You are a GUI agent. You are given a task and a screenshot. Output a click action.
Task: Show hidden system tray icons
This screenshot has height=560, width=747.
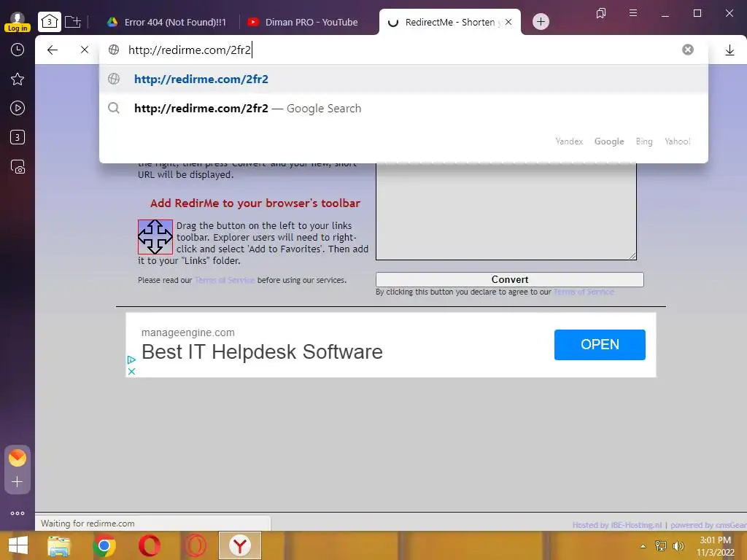pos(643,546)
